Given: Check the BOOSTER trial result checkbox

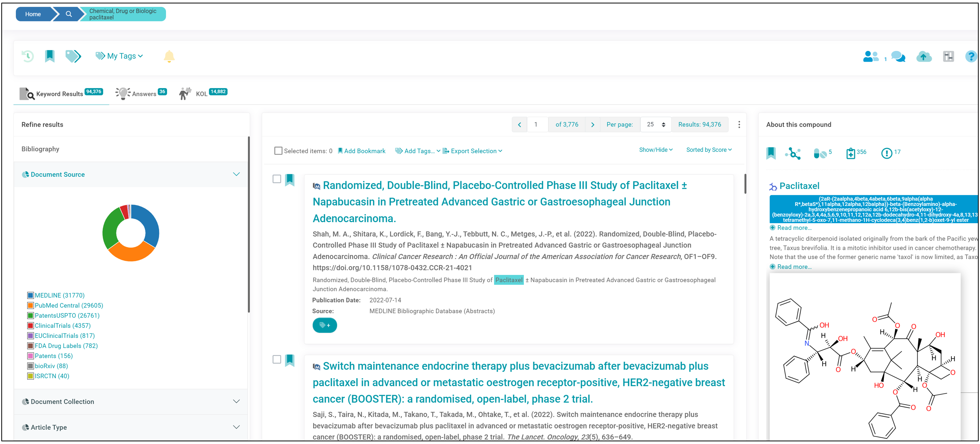Looking at the screenshot, I should 277,360.
